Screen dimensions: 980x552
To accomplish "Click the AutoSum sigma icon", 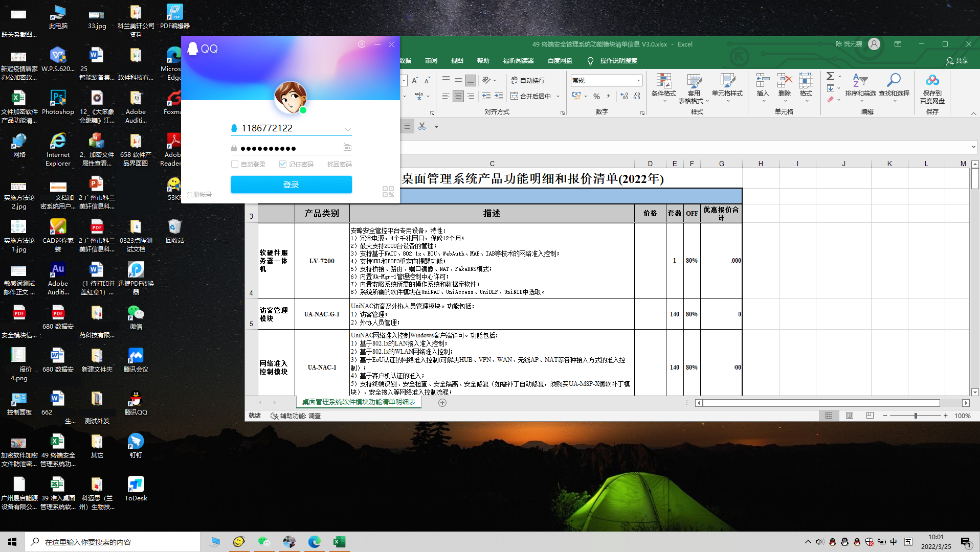I will 831,76.
